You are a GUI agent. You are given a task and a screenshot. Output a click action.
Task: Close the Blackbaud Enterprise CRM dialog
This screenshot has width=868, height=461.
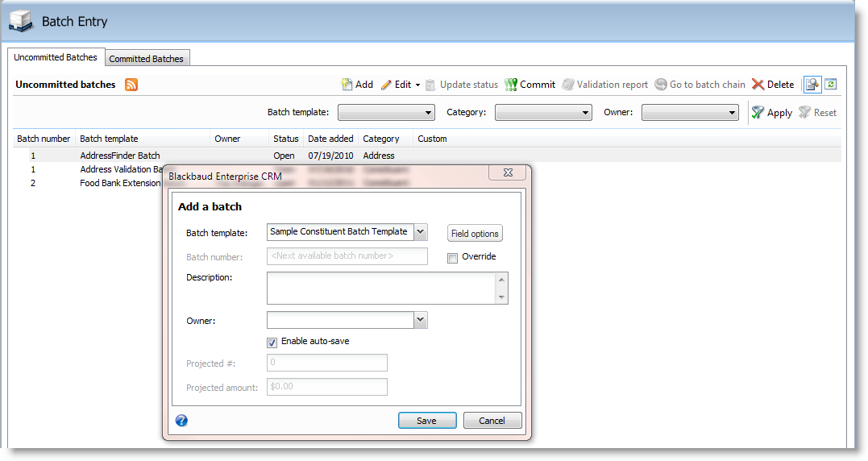[x=508, y=172]
